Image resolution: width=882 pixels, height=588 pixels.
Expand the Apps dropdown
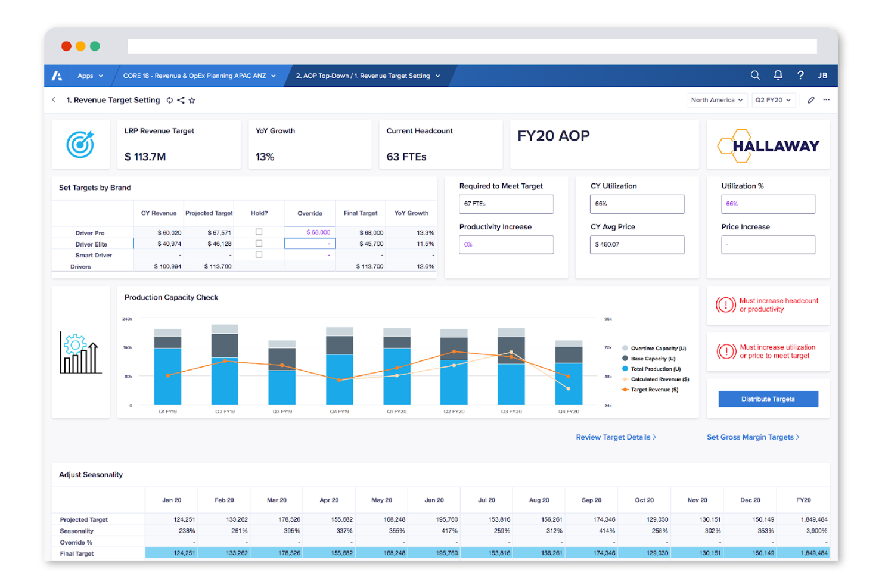90,76
